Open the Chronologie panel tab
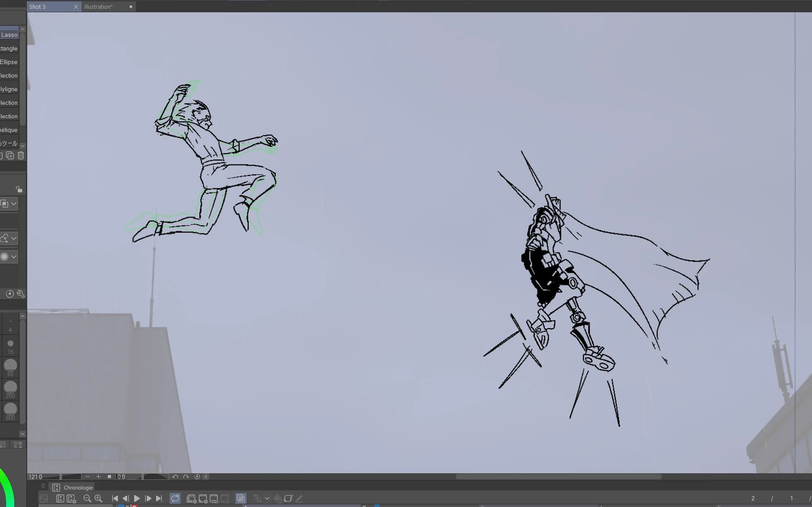Viewport: 812px width, 507px height. click(73, 487)
